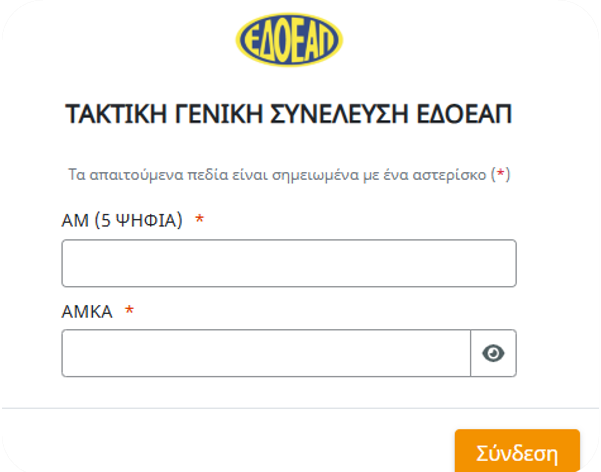Click the ΑΜ (5 ΨΗΦΙΑ) field label
The height and width of the screenshot is (472, 601).
122,221
